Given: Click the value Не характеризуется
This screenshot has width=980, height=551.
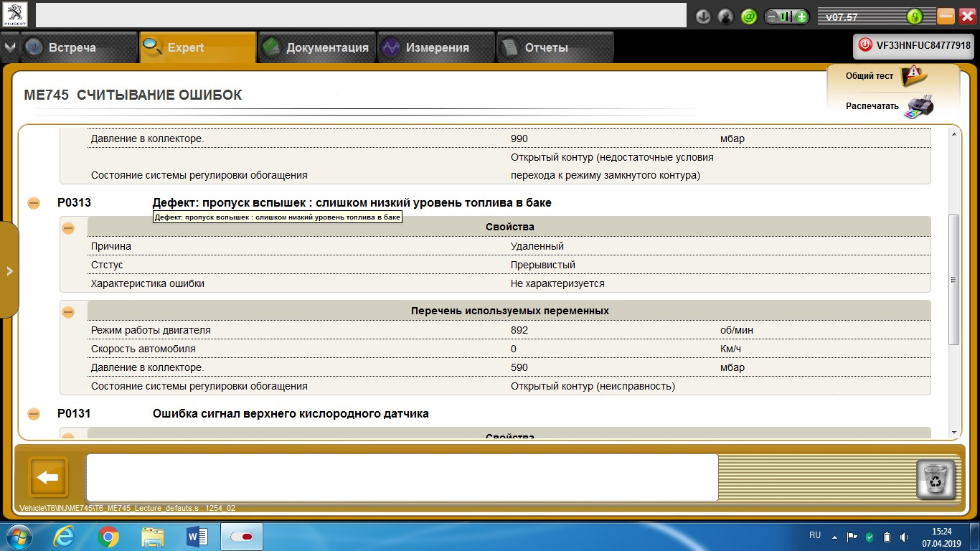Looking at the screenshot, I should click(557, 283).
